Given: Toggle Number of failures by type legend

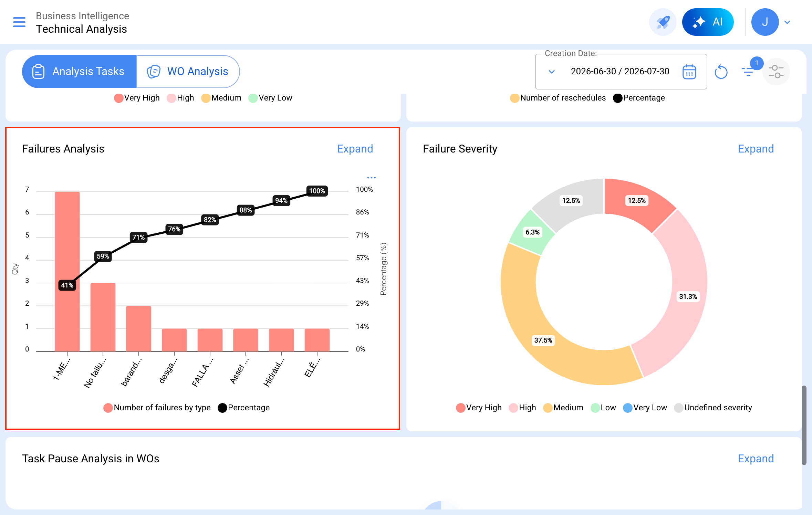Looking at the screenshot, I should pos(157,408).
